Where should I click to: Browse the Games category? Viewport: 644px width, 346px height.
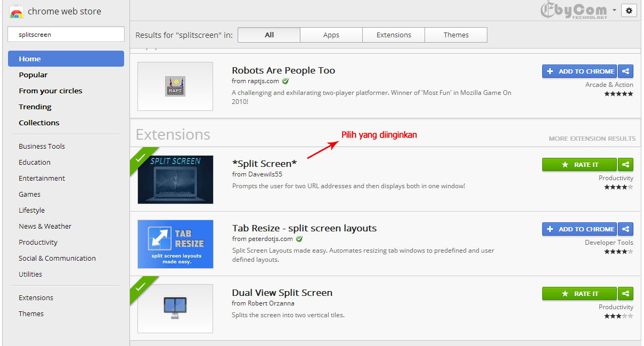[29, 194]
